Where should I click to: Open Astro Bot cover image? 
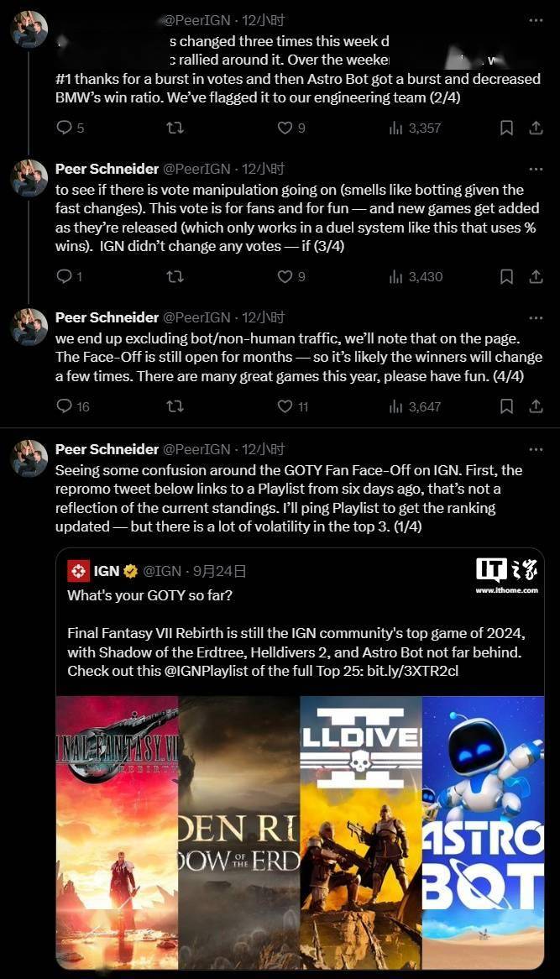483,831
